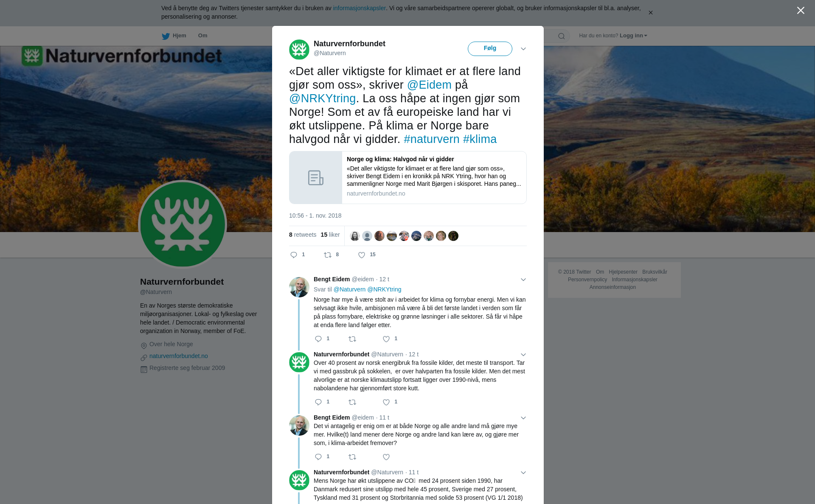
Task: Like Bengt Eidem's first reply
Action: point(386,339)
